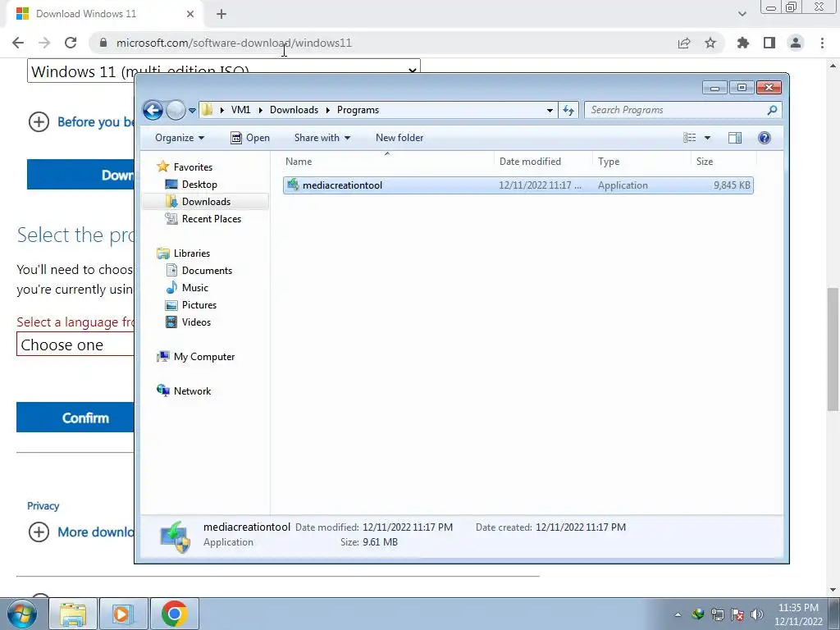Click Favorites in navigation pane
Viewport: 840px width, 630px height.
tap(193, 167)
